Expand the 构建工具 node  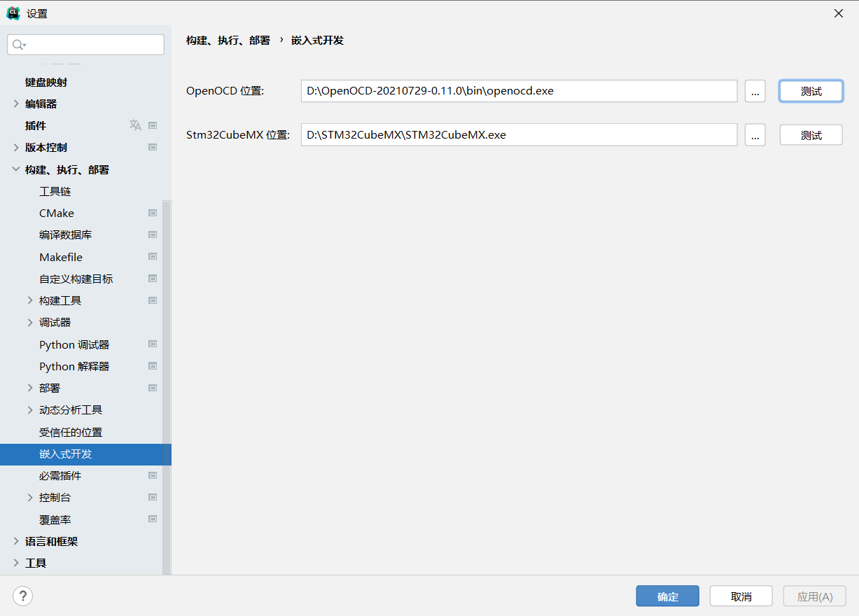[x=30, y=300]
